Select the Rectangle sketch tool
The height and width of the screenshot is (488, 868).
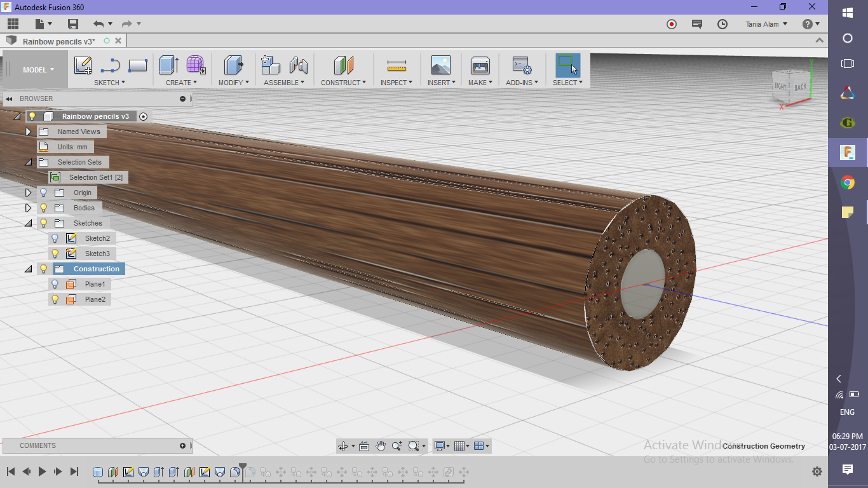pyautogui.click(x=138, y=65)
